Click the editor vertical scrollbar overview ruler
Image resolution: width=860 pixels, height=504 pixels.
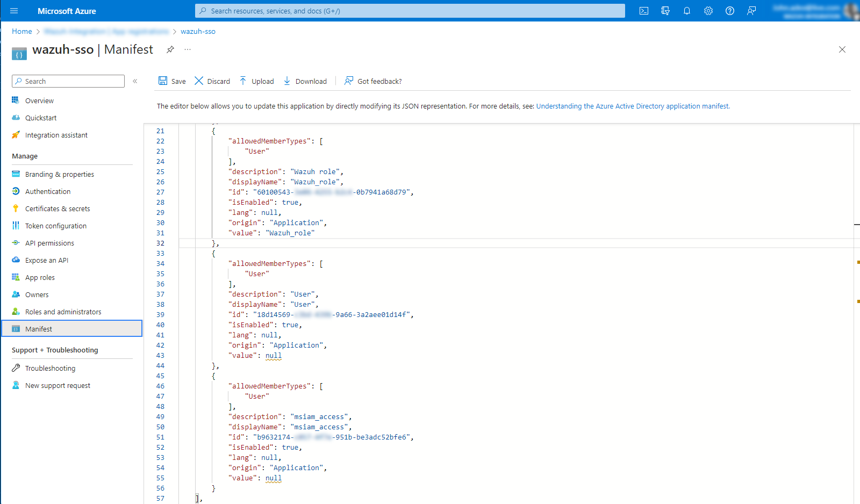[857, 314]
